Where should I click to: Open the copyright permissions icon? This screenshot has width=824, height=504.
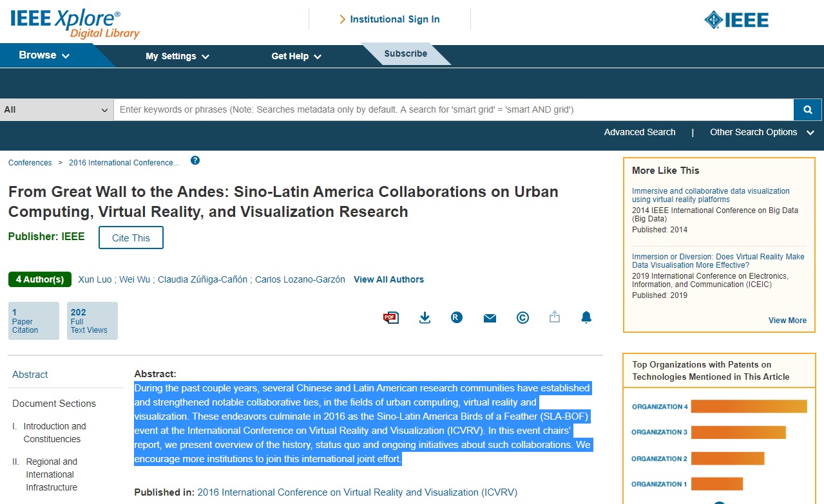(522, 317)
